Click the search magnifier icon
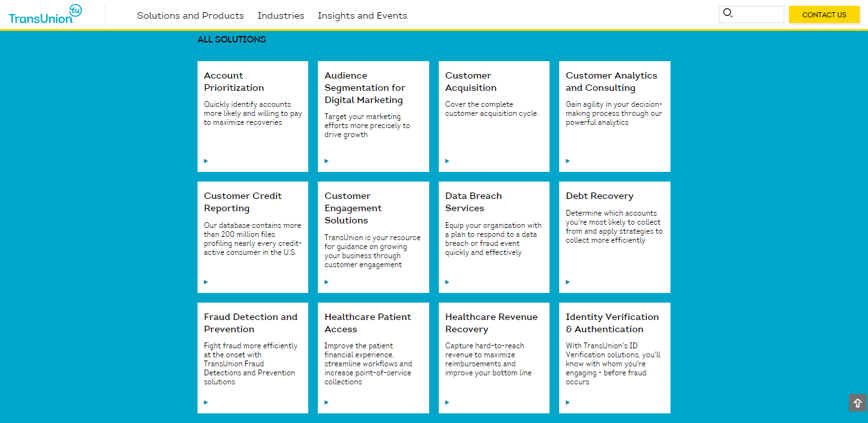This screenshot has width=868, height=423. (728, 13)
